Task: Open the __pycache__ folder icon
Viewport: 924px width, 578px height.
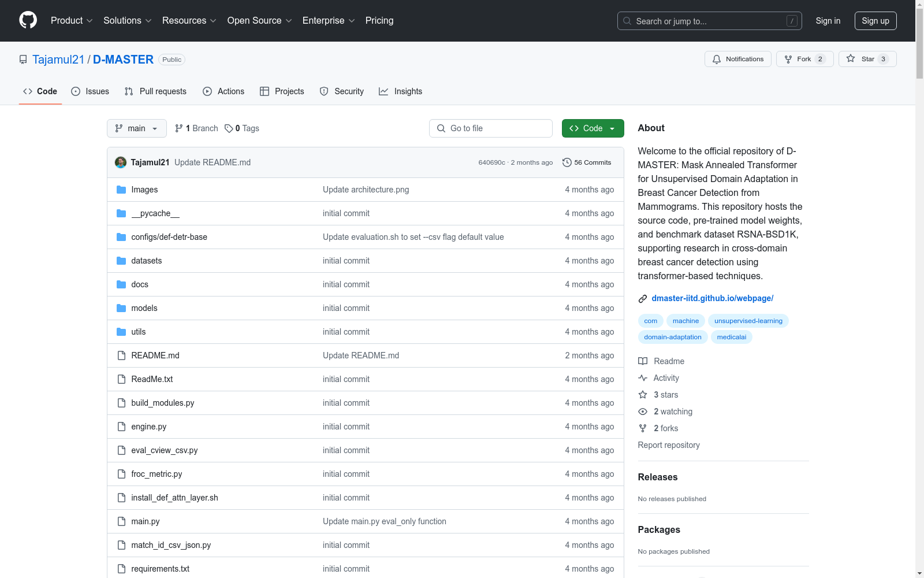Action: coord(121,213)
